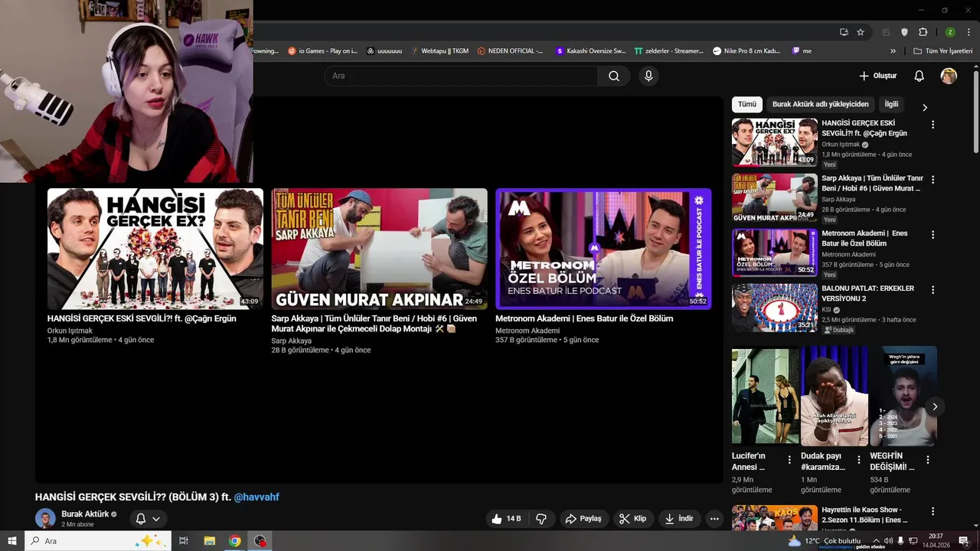Switch to Chrome taskbar icon
Viewport: 980px width, 551px height.
point(235,541)
